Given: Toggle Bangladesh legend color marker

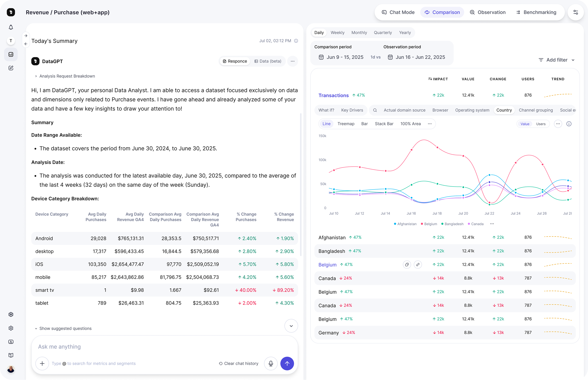Looking at the screenshot, I should click(x=442, y=224).
